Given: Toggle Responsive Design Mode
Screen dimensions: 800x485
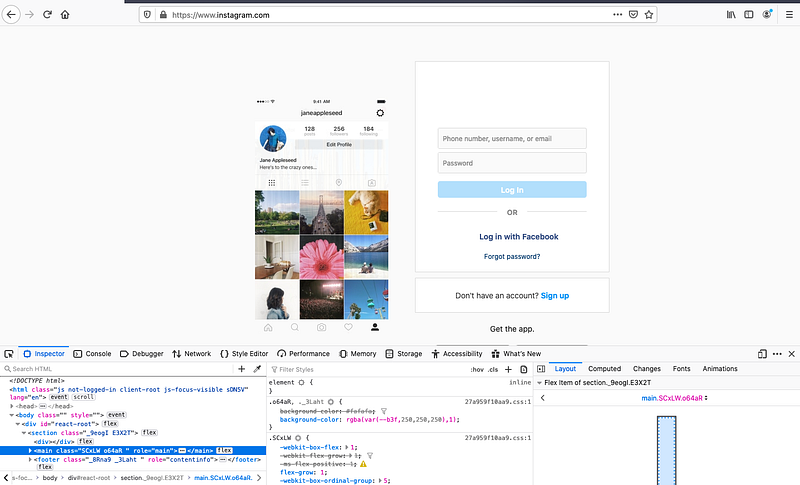Looking at the screenshot, I should (762, 354).
